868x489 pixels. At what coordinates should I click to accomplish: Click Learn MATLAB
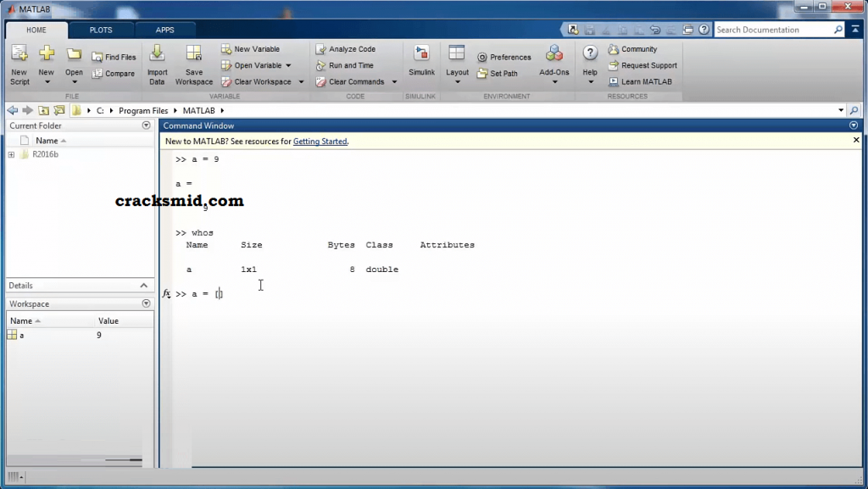tap(640, 81)
